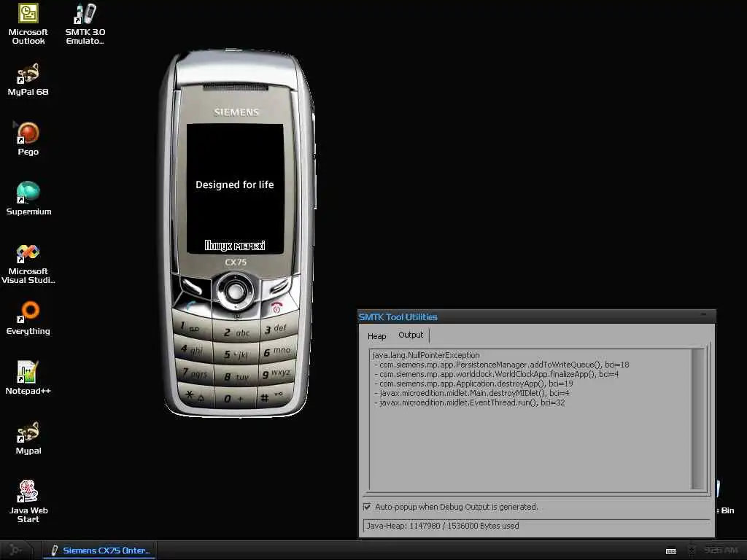
Task: Open the Everything search shortcut
Action: (x=28, y=319)
